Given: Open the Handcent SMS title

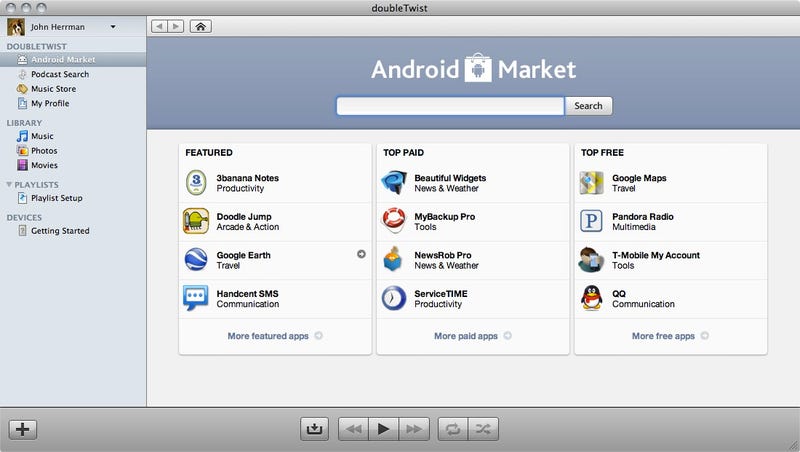Looking at the screenshot, I should click(247, 294).
